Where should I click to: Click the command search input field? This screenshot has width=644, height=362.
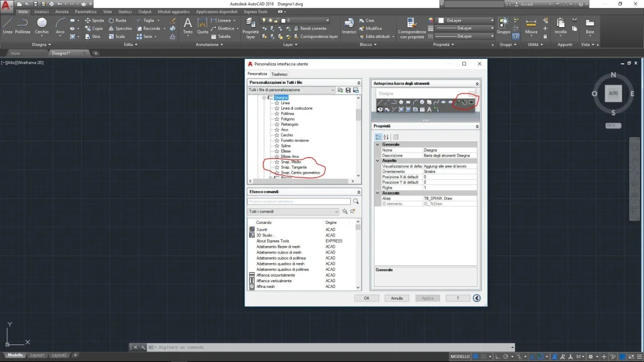[x=299, y=201]
